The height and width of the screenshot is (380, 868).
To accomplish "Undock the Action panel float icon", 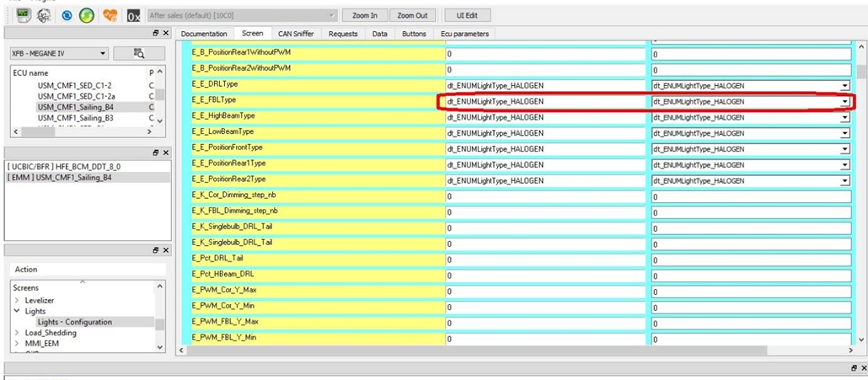I will click(x=157, y=250).
